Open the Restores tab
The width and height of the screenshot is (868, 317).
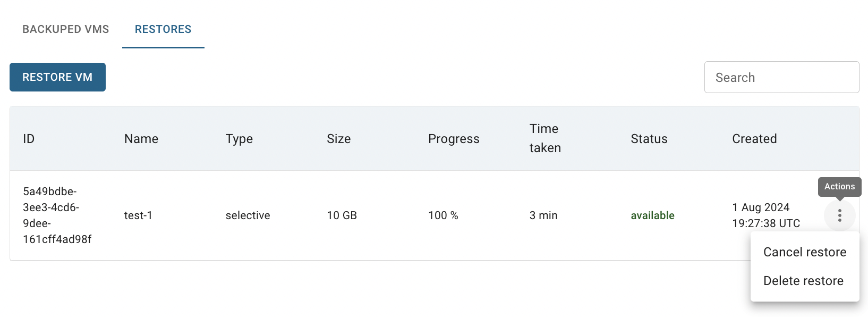click(163, 29)
